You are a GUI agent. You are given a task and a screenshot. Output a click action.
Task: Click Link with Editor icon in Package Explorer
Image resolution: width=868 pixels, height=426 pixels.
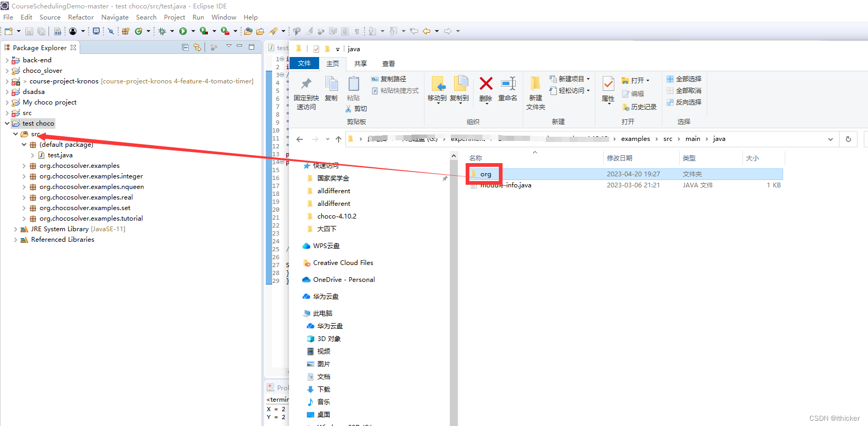coord(197,47)
